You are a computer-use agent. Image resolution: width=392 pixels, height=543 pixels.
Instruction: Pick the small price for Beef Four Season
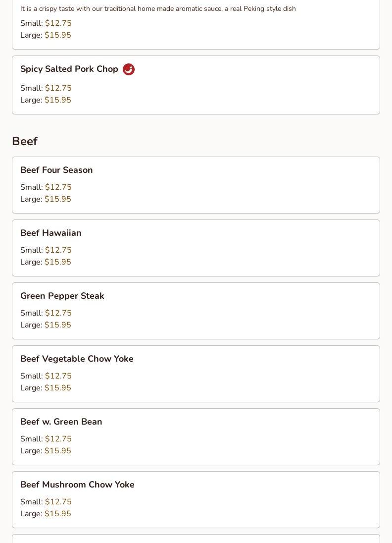tap(58, 187)
